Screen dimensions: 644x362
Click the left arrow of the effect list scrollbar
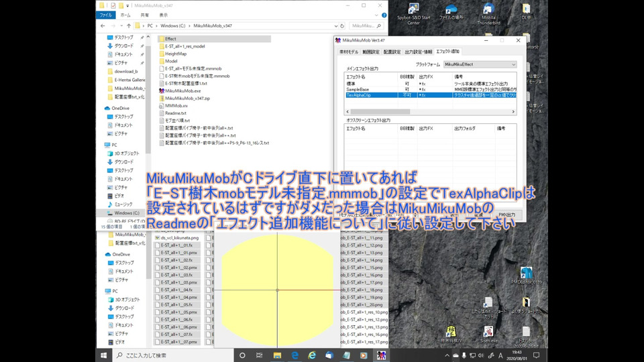click(x=347, y=112)
